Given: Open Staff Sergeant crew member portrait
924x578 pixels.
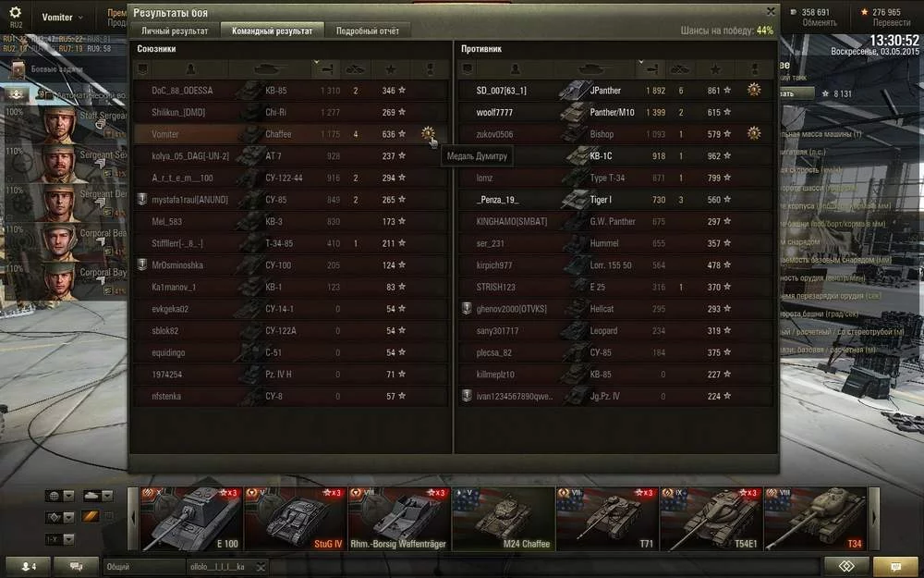Looking at the screenshot, I should pos(59,125).
